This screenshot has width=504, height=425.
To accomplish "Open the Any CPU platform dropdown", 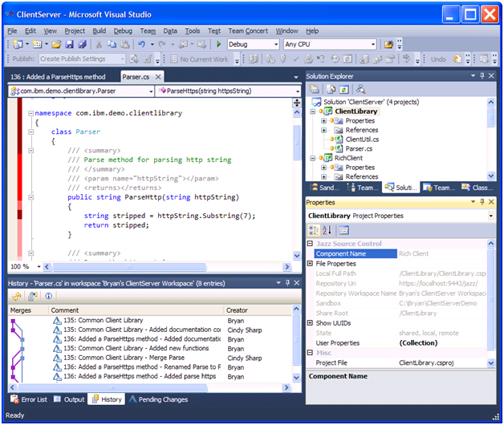I will click(372, 44).
